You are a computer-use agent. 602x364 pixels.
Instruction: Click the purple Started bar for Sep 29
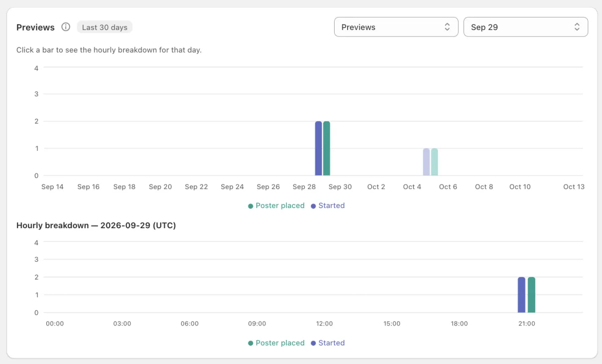(319, 148)
